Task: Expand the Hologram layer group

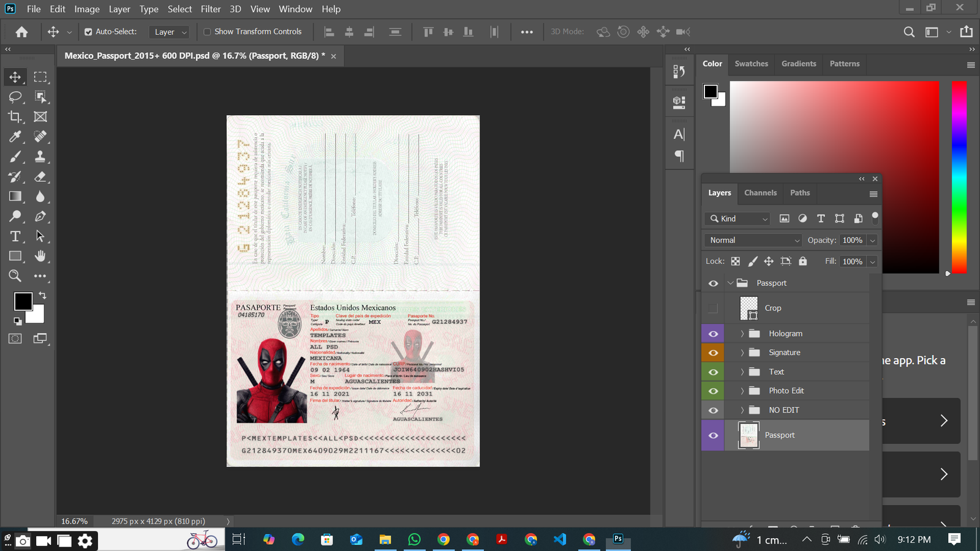Action: coord(742,334)
